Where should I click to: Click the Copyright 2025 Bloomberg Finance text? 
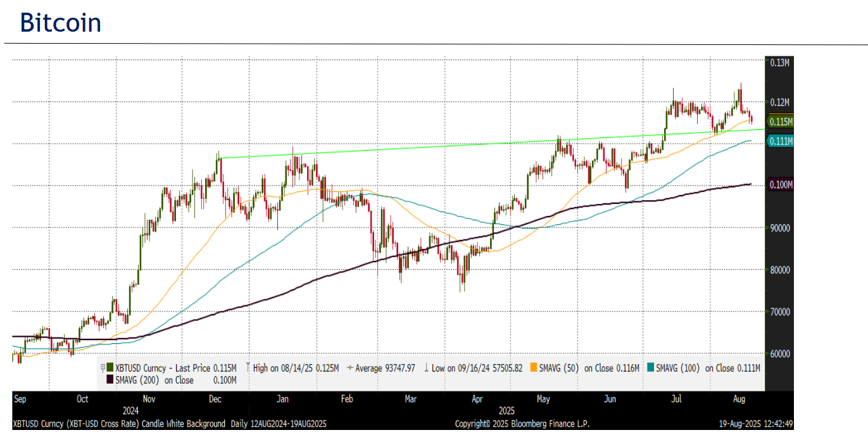point(522,424)
